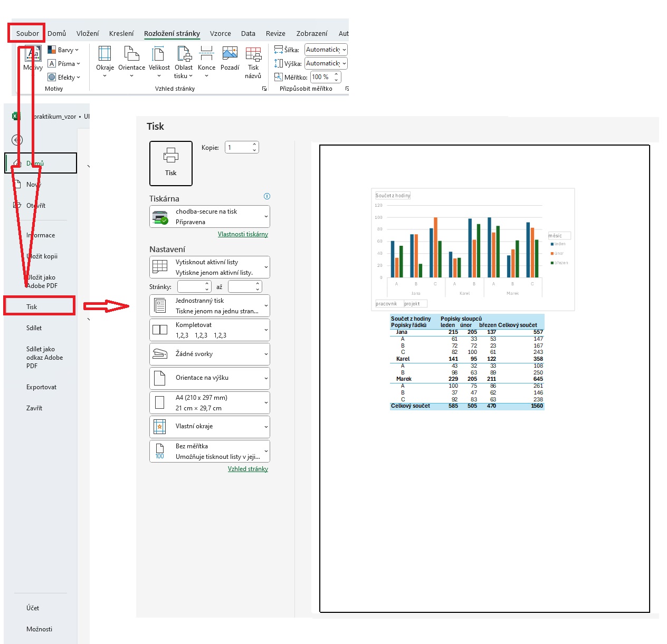Click the Oblast tisku icon
The height and width of the screenshot is (644, 667).
[184, 54]
